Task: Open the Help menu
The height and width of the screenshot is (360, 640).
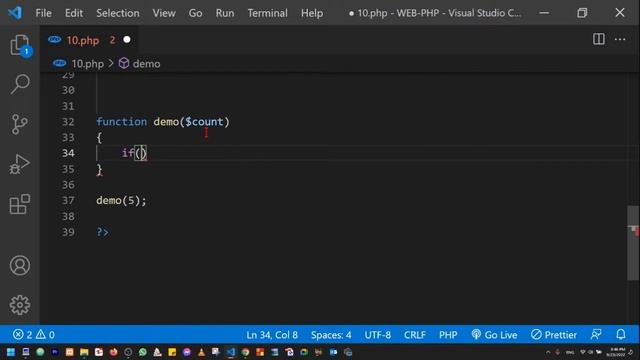Action: click(x=312, y=13)
